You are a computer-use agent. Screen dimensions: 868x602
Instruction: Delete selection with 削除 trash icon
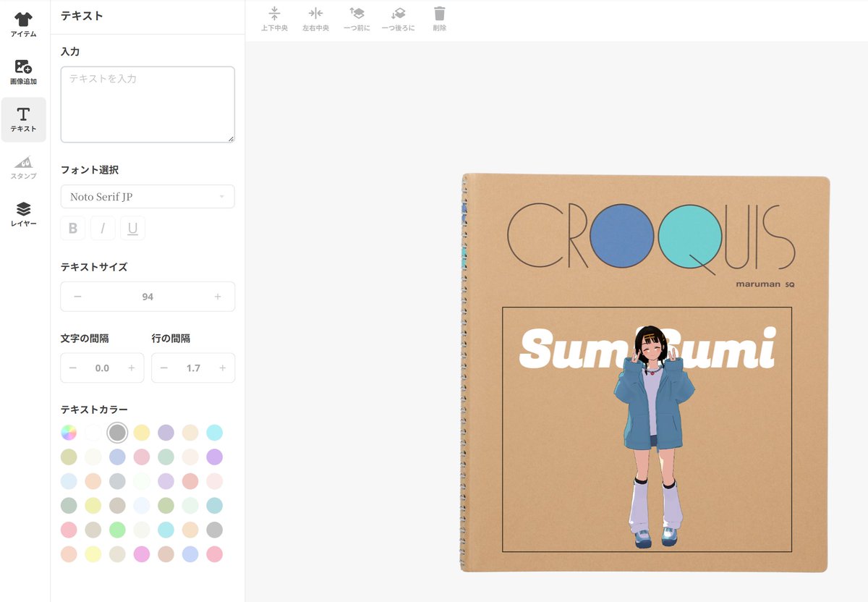[x=440, y=20]
